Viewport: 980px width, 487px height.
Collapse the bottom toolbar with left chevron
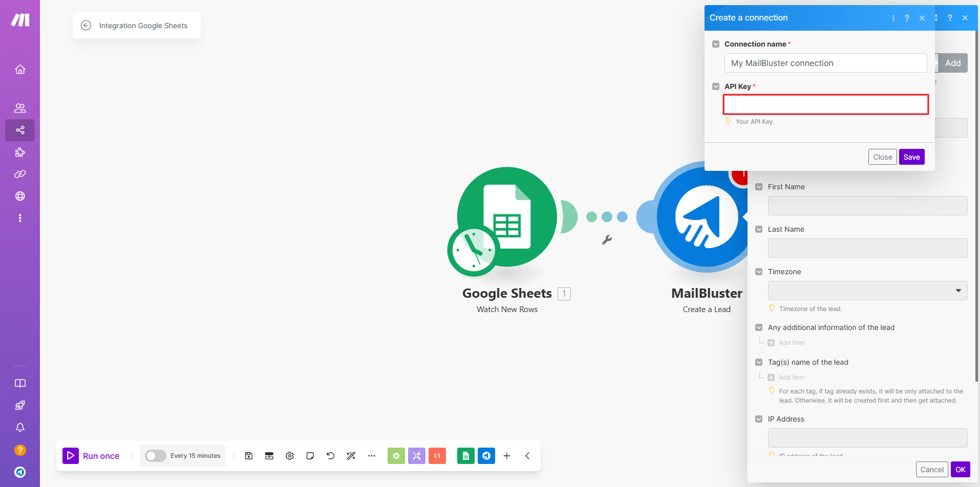(527, 455)
